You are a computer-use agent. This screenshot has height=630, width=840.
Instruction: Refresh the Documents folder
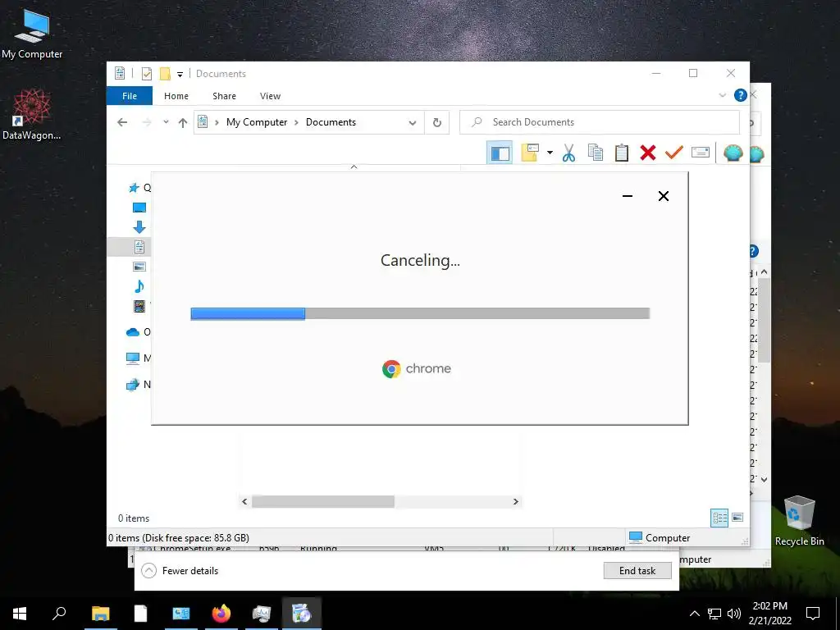coord(437,123)
